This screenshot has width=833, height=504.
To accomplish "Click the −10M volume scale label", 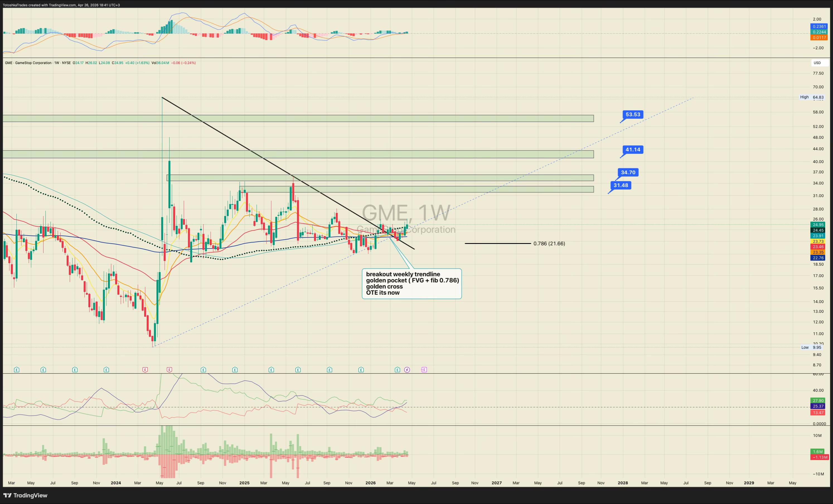I will click(x=818, y=474).
